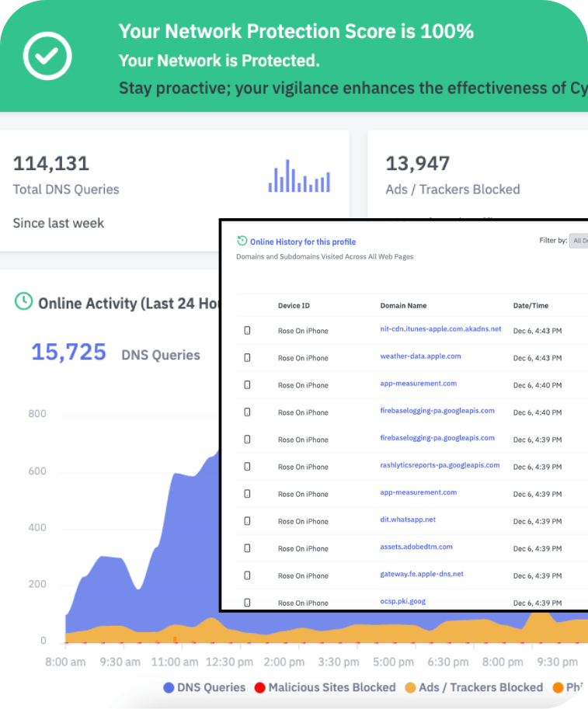This screenshot has width=588, height=709.
Task: Open the Filter by dropdown
Action: [579, 241]
